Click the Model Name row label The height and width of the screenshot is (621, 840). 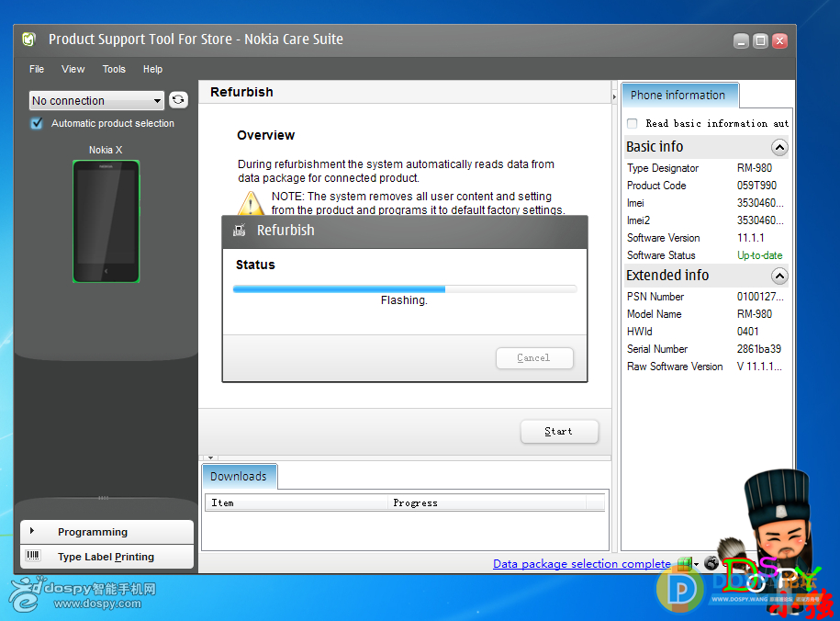(655, 314)
